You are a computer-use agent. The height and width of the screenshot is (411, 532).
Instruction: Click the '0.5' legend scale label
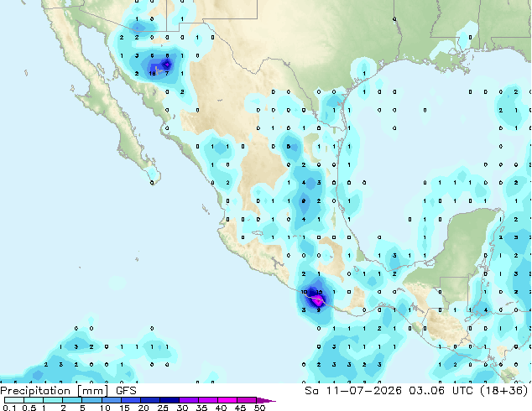pos(29,408)
